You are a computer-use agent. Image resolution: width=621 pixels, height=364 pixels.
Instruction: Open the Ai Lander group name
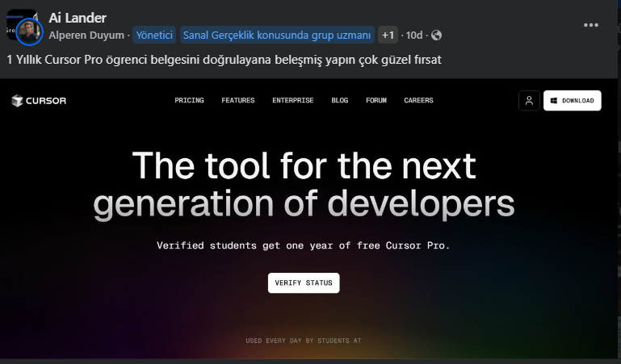(x=78, y=18)
